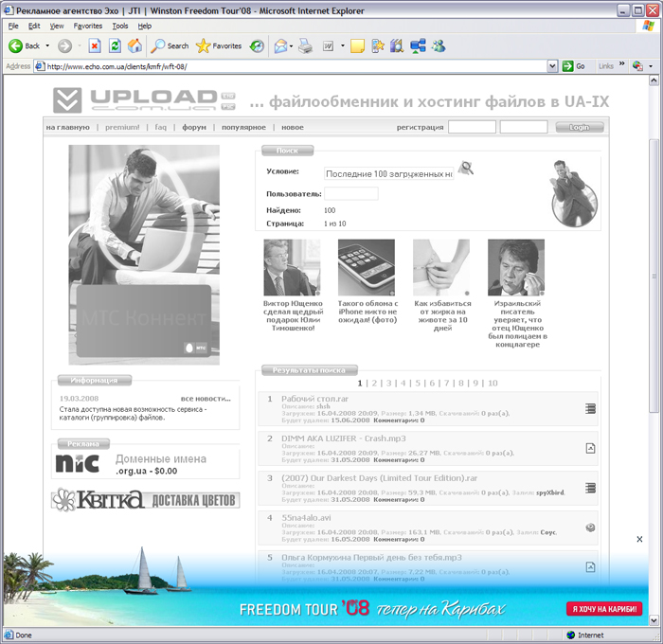
Task: Click the star document toolbar icon
Action: 378,45
